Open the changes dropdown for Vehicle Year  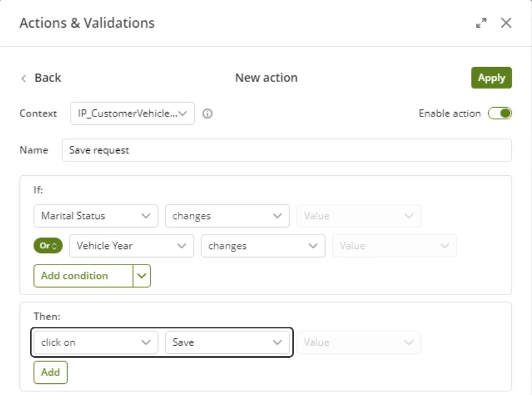tap(263, 246)
